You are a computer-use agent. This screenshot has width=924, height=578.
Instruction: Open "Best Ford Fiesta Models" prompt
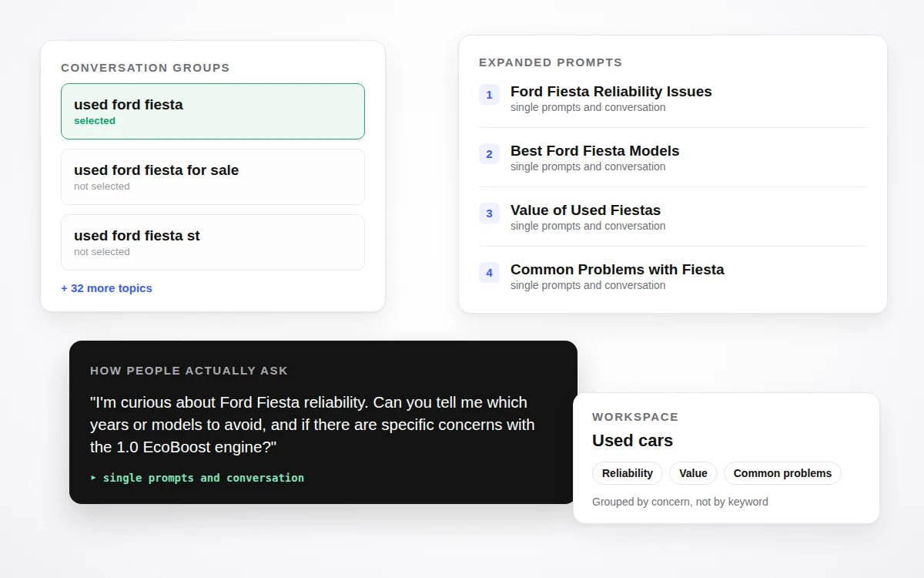point(594,151)
